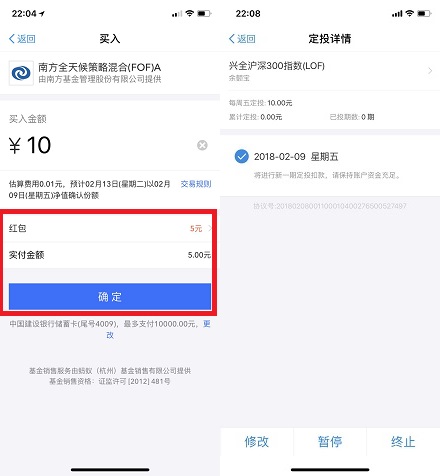
Task: Tap the location arrow next to 22:04
Action: [x=42, y=14]
